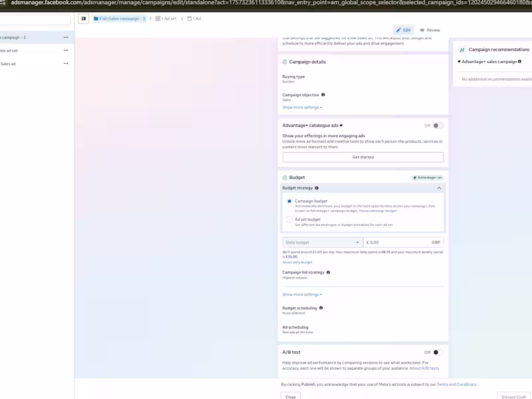This screenshot has width=532, height=399.
Task: Go to the 1 Ad breadcrumb
Action: pyautogui.click(x=194, y=19)
